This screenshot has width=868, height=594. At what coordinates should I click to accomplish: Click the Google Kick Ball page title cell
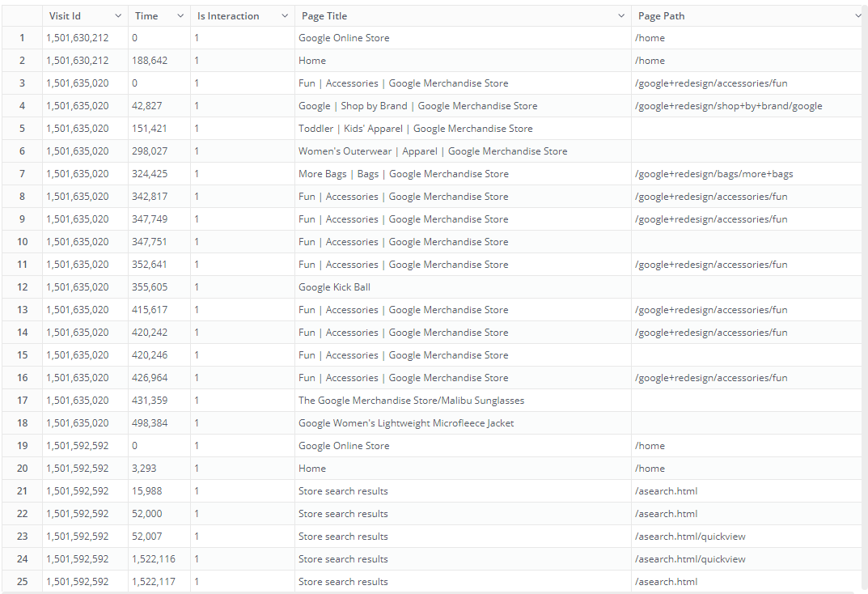(334, 287)
